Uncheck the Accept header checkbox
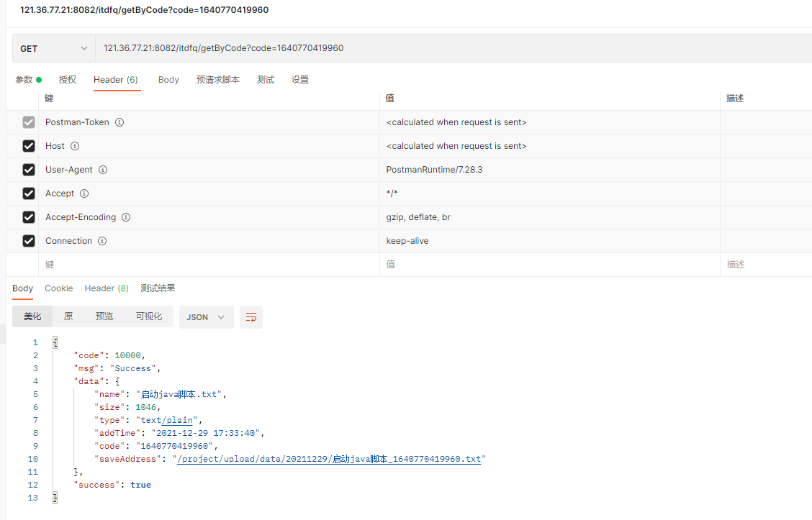The image size is (812, 520). coord(29,193)
